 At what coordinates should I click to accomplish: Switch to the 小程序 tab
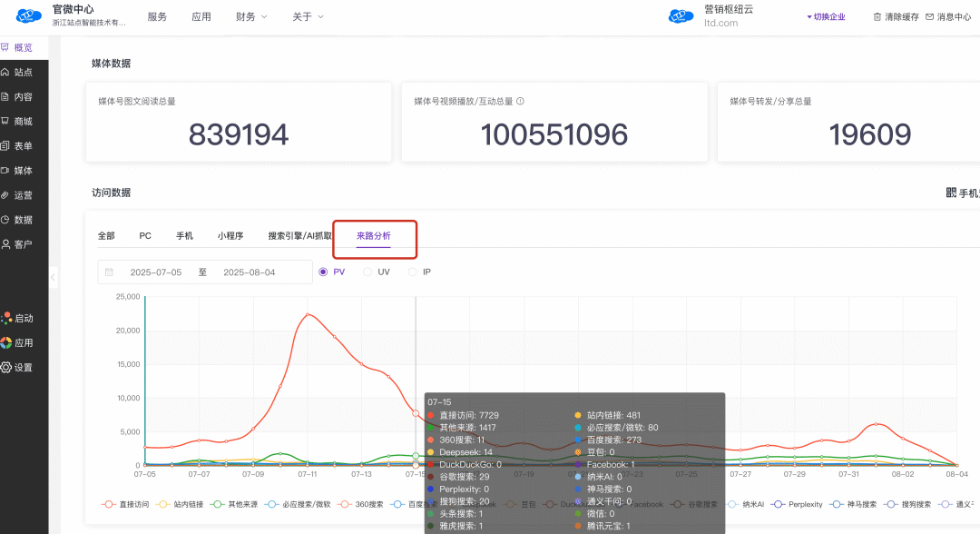tap(230, 235)
